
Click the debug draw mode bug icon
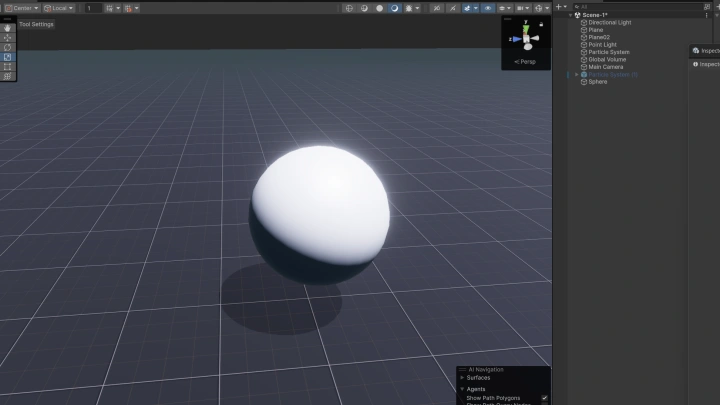(x=409, y=8)
